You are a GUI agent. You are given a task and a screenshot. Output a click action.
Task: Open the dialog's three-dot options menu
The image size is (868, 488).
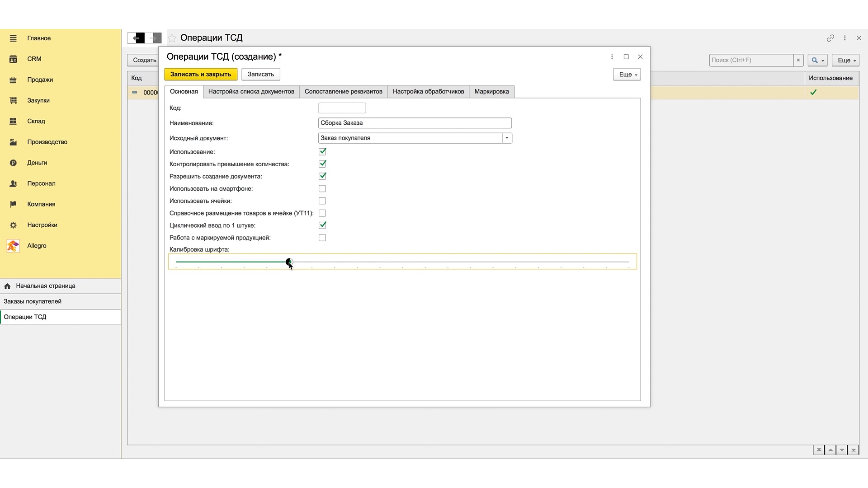[612, 57]
